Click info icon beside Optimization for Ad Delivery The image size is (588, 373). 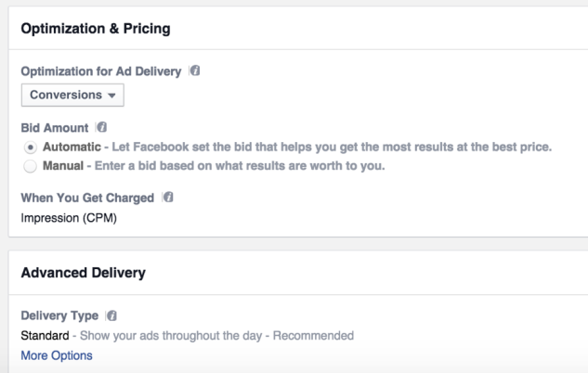[x=195, y=71]
